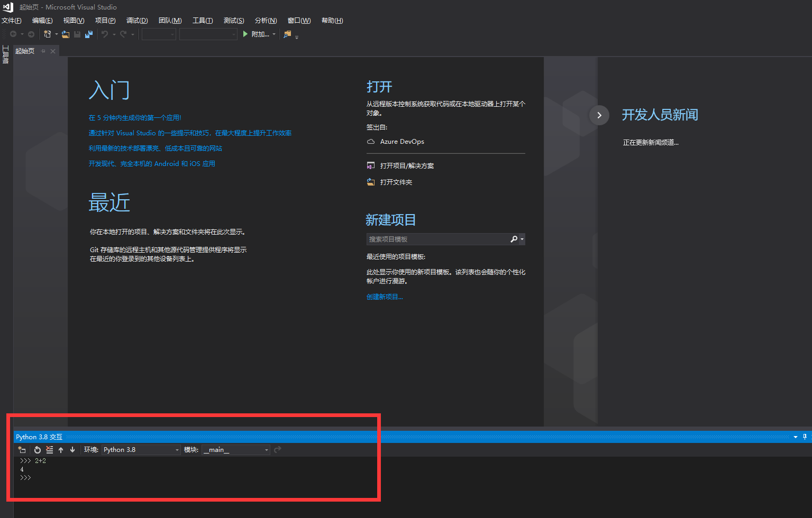Open the 模块 __main__ dropdown
The width and height of the screenshot is (812, 518).
point(236,450)
